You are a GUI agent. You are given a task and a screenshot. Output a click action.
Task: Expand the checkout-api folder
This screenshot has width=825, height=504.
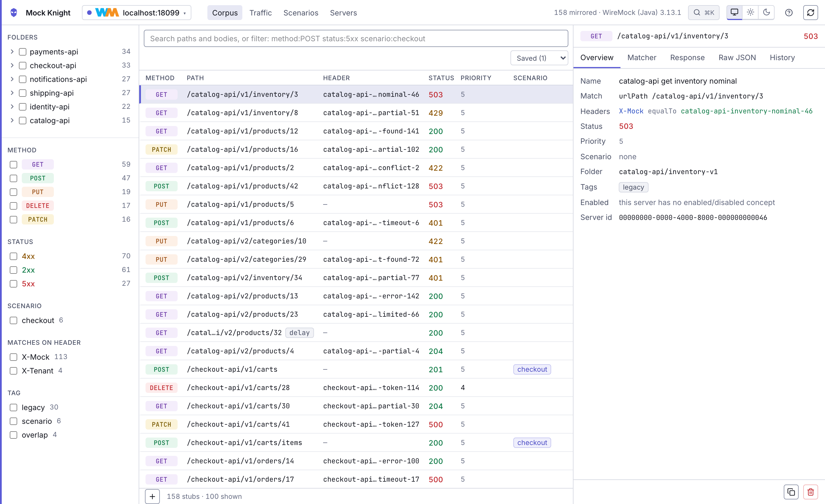click(12, 65)
